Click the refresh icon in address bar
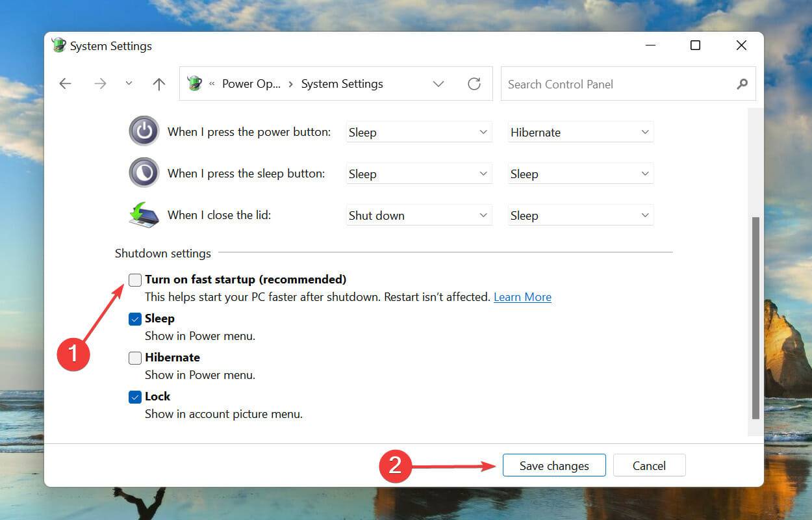Screen dimensions: 812x520 click(x=474, y=83)
